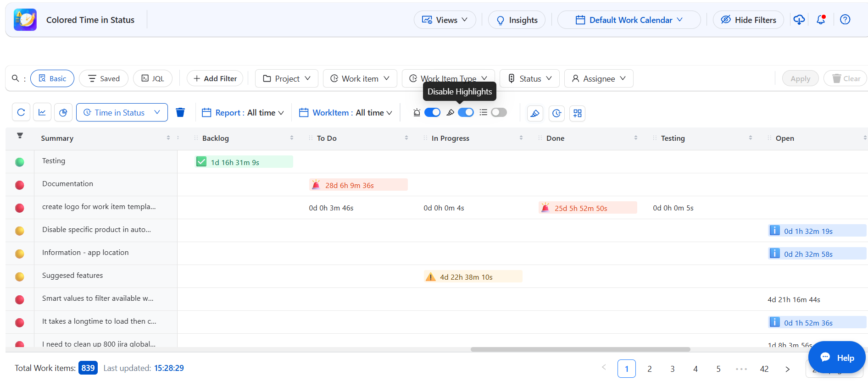Click the Insights button
The image size is (868, 381).
pos(517,20)
